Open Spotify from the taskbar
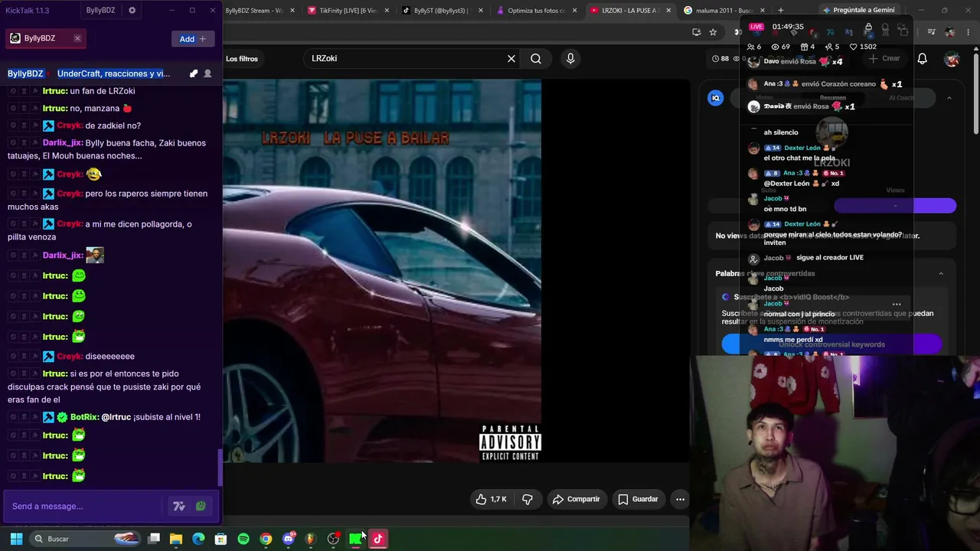The height and width of the screenshot is (551, 980). [x=243, y=539]
